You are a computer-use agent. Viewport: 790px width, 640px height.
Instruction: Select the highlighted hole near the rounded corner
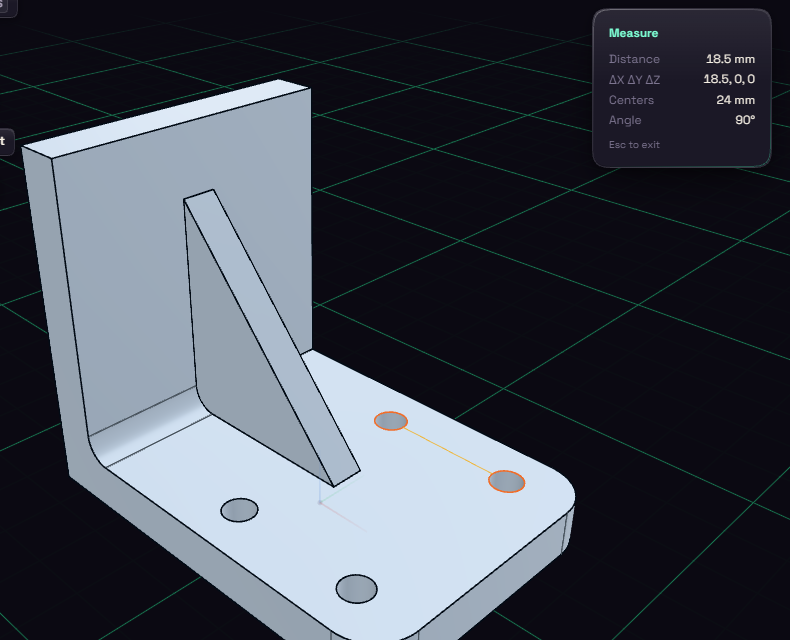pos(506,481)
